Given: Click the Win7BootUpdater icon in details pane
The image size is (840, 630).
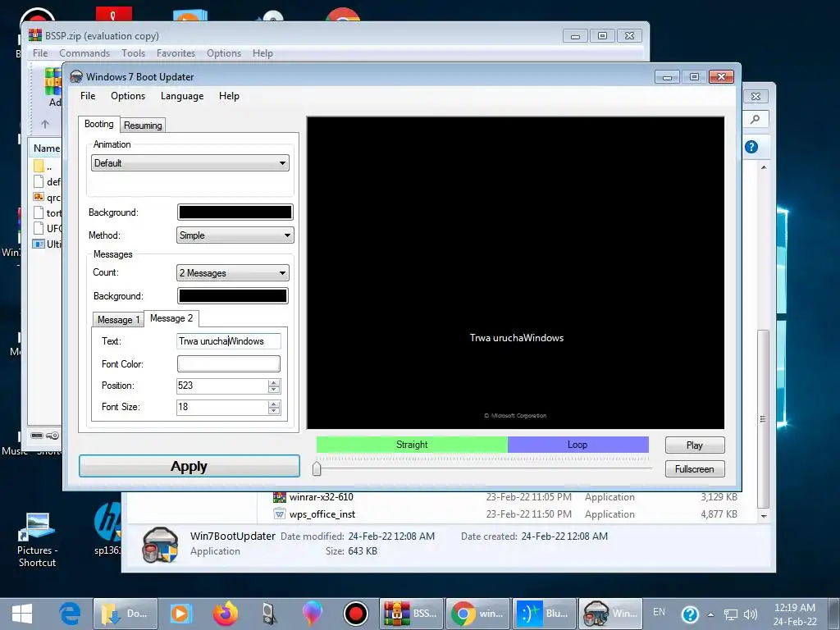Looking at the screenshot, I should click(160, 545).
